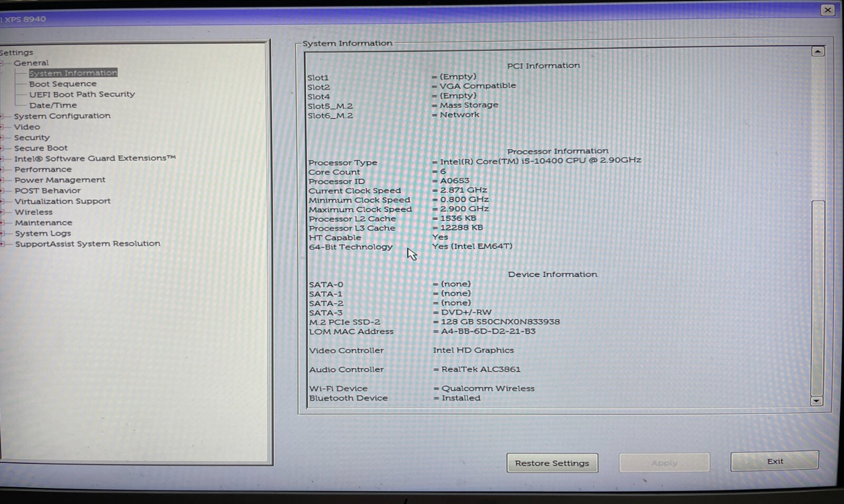Click the 'PCI Information' heading

point(543,65)
